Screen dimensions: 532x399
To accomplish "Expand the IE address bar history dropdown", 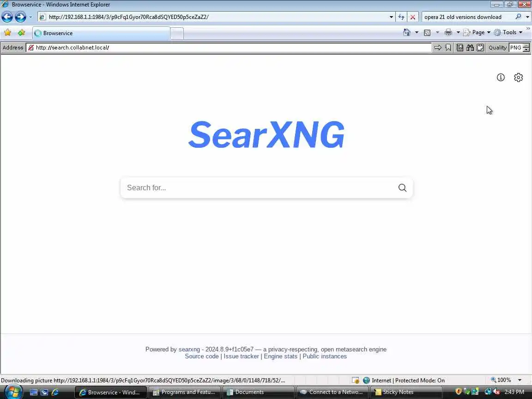I will tap(391, 17).
